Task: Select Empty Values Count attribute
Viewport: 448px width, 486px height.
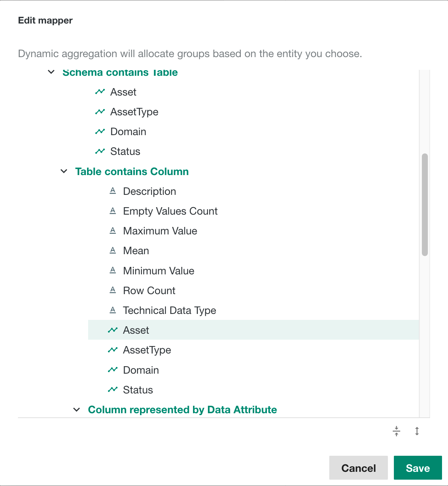Action: (x=170, y=211)
